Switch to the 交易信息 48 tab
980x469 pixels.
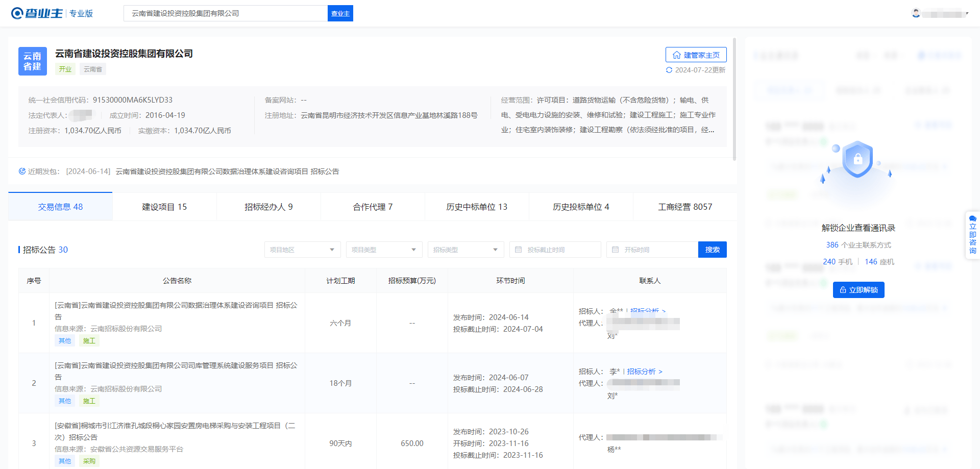tap(60, 207)
